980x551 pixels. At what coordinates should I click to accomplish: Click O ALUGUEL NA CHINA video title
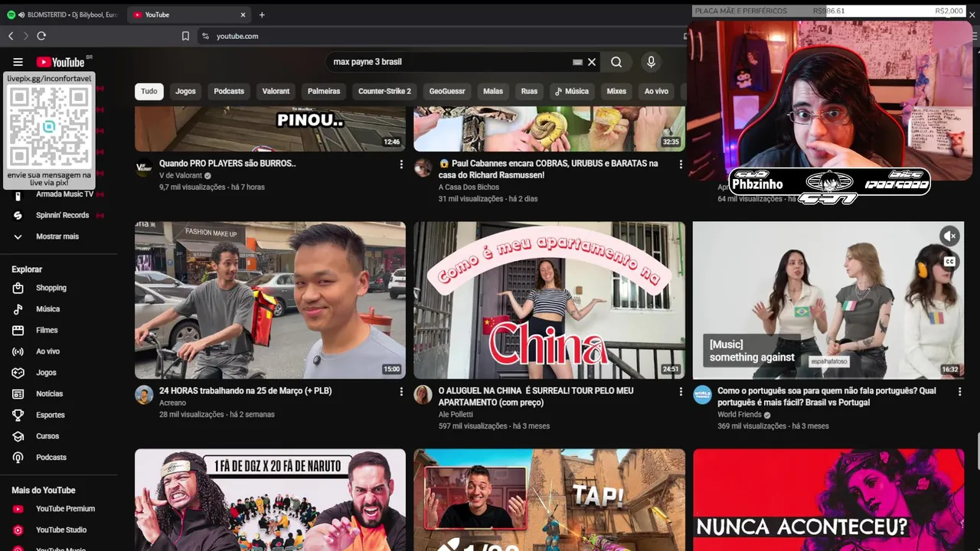tap(536, 396)
